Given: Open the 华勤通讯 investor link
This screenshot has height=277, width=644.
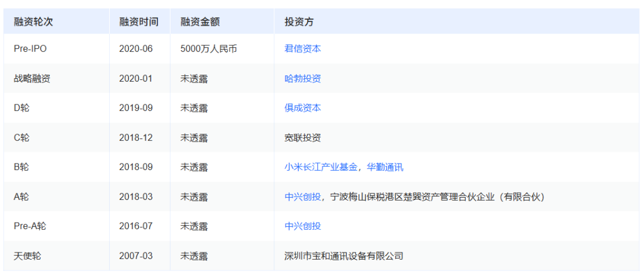Looking at the screenshot, I should [x=385, y=167].
